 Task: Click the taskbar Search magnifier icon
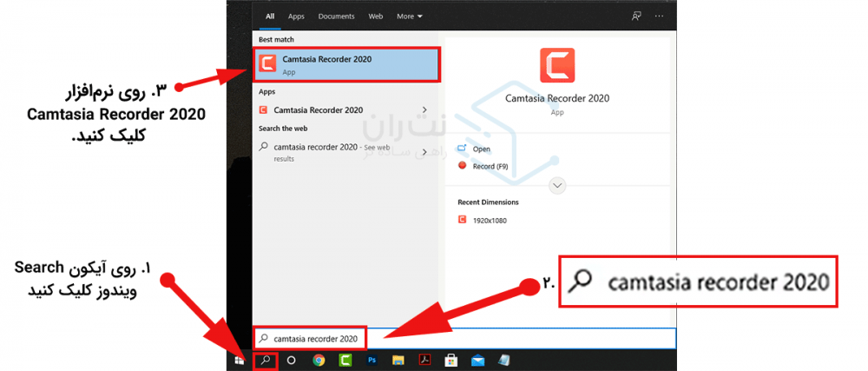point(266,360)
